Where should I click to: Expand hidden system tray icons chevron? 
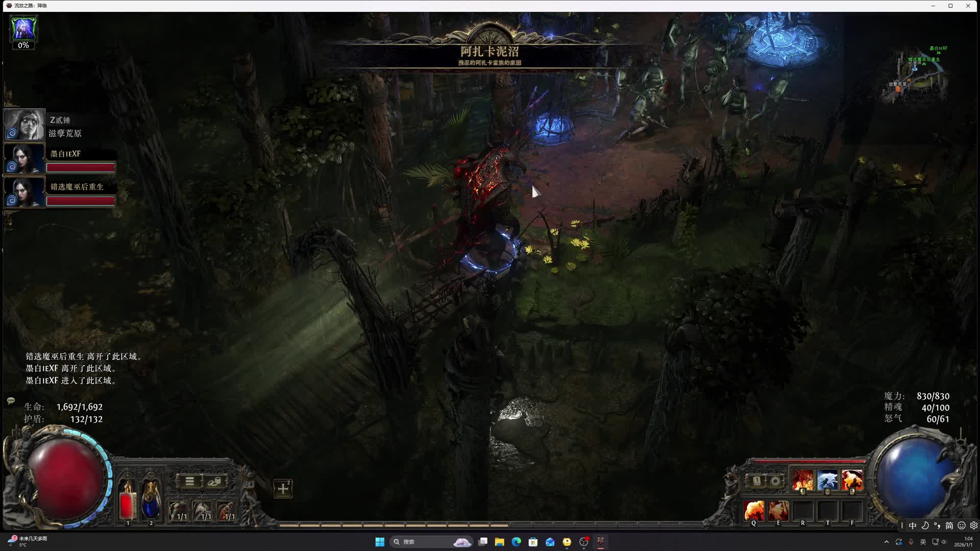coord(886,542)
